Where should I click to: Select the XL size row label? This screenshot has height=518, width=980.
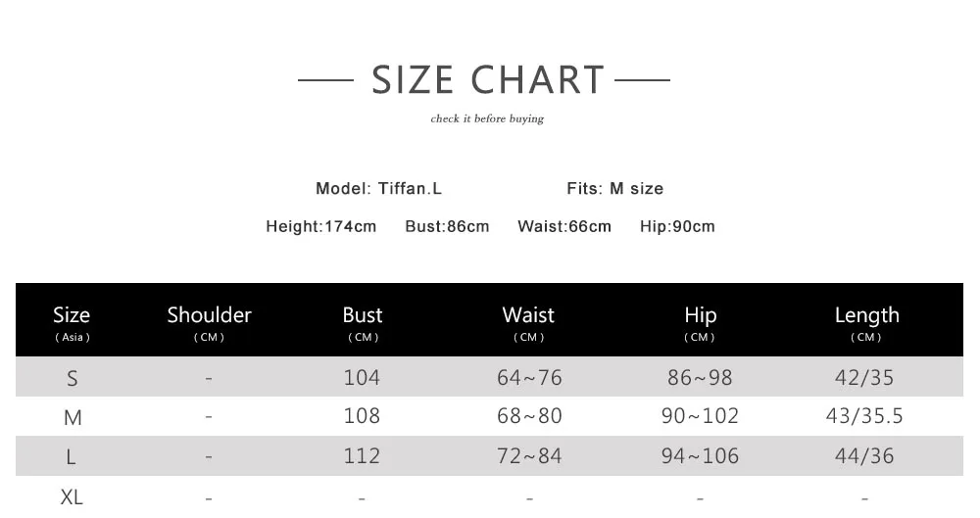pos(72,496)
